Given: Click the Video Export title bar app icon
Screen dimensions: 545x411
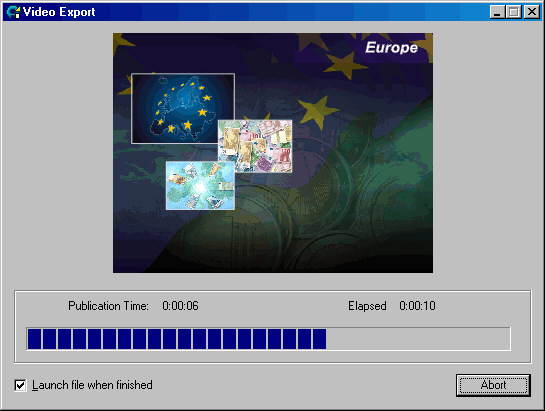Looking at the screenshot, I should (14, 12).
